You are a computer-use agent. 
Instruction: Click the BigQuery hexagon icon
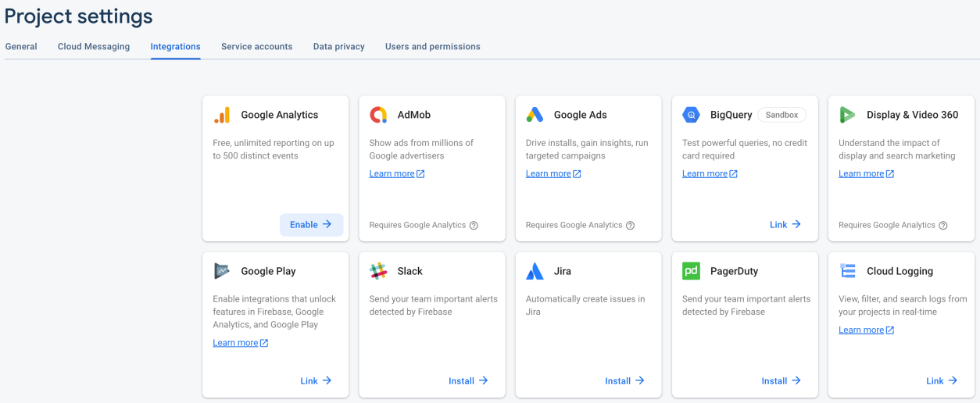(692, 115)
